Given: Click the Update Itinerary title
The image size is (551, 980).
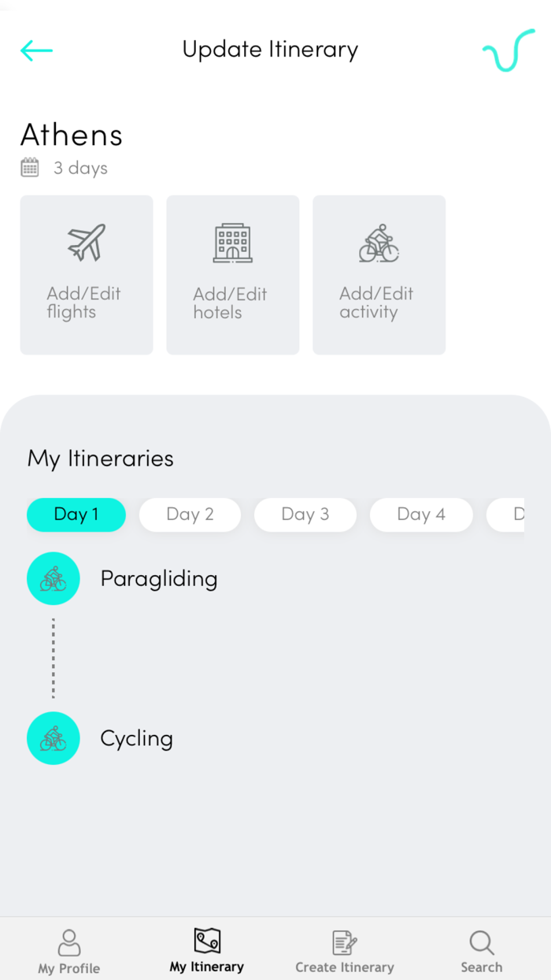Looking at the screenshot, I should coord(270,49).
